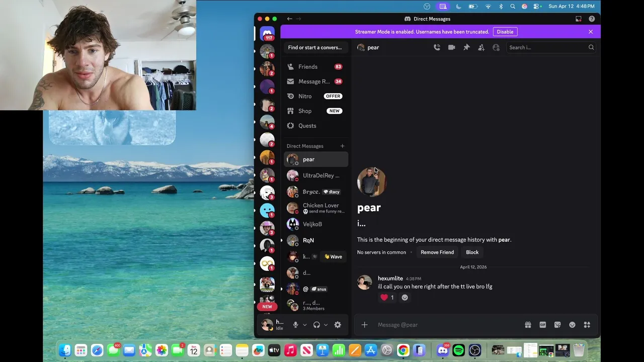This screenshot has width=644, height=362.
Task: Open the Quests page
Action: pos(316,126)
